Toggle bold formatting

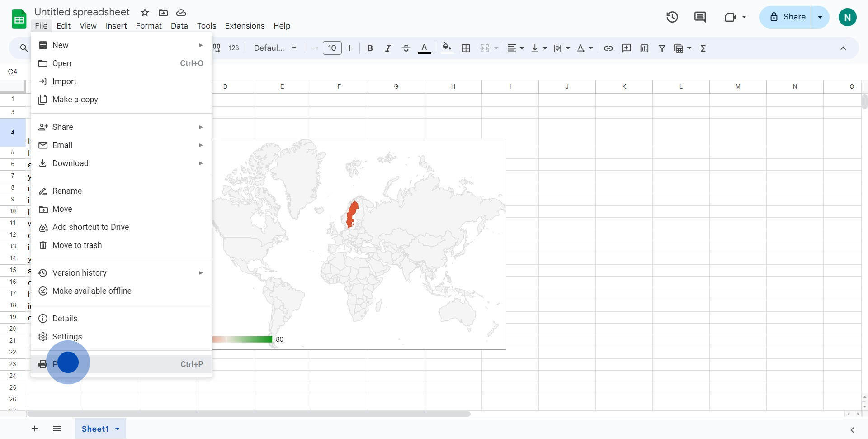coord(370,48)
